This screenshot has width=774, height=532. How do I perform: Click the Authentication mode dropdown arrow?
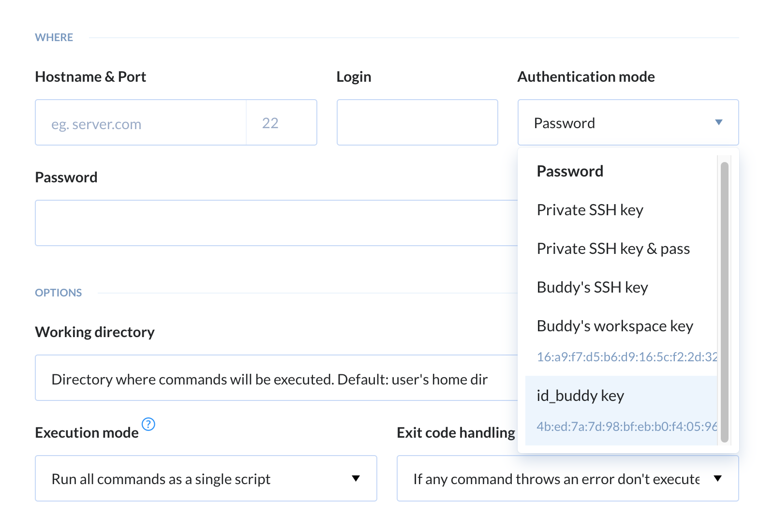(x=719, y=122)
